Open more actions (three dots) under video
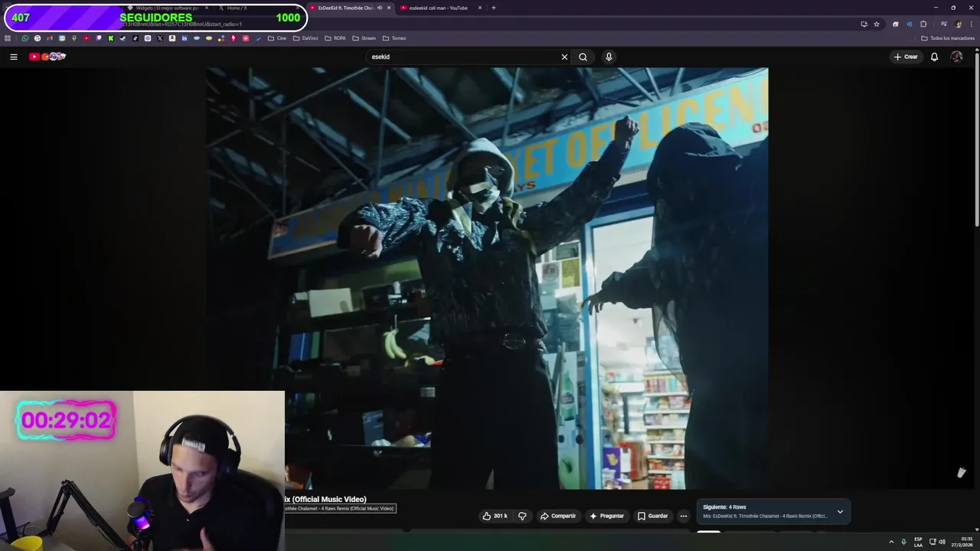980x551 pixels. point(684,516)
